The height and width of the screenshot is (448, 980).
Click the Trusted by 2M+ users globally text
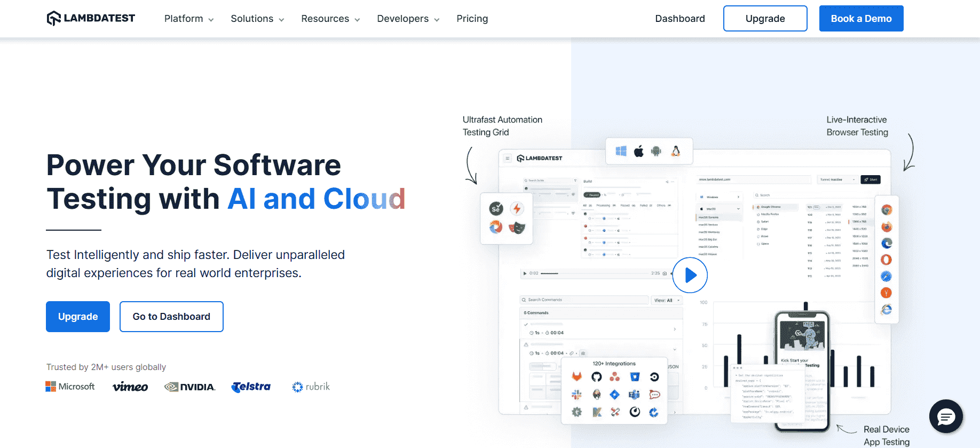click(106, 367)
